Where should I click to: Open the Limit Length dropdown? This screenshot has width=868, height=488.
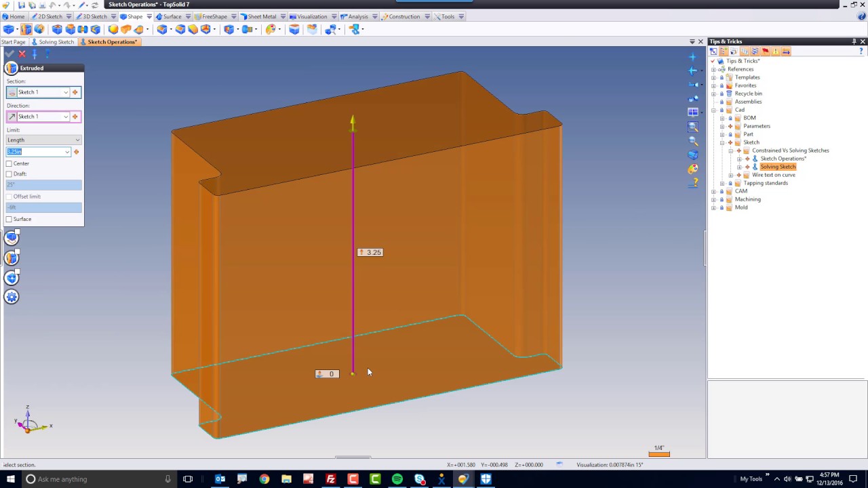click(77, 140)
